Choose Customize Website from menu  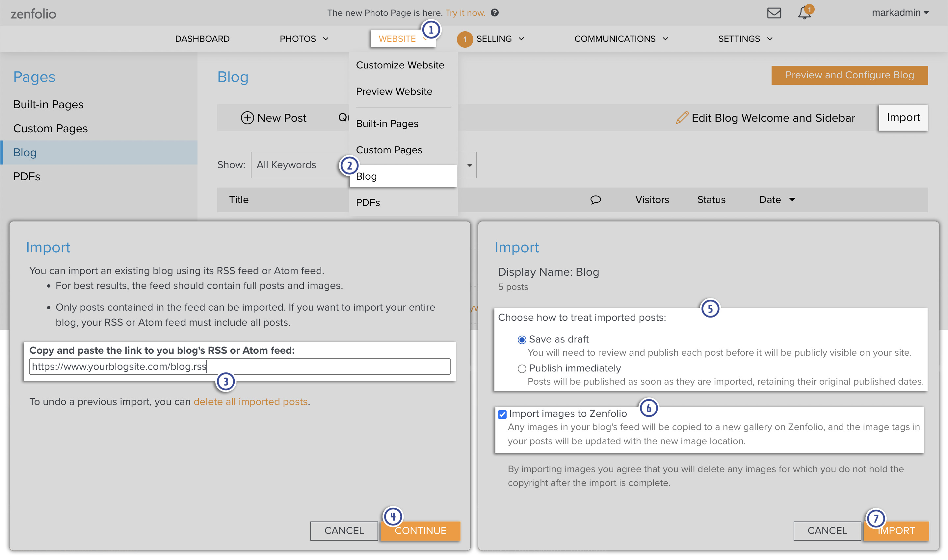[x=400, y=65]
